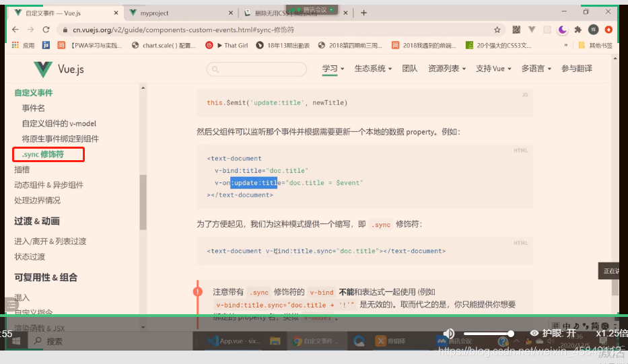Viewport: 628px width, 364px height.
Task: Open the chart.scale() 配置 bookmark
Action: tap(164, 45)
